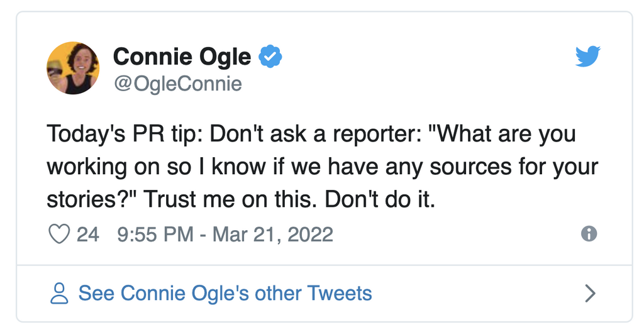This screenshot has height=332, width=644.
Task: Open the Twitter info circle icon
Action: 589,234
